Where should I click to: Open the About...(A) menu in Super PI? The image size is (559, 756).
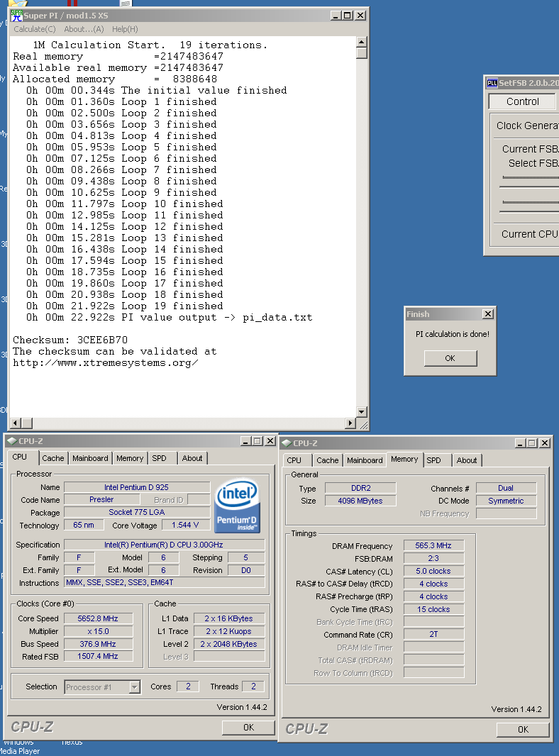click(x=84, y=29)
